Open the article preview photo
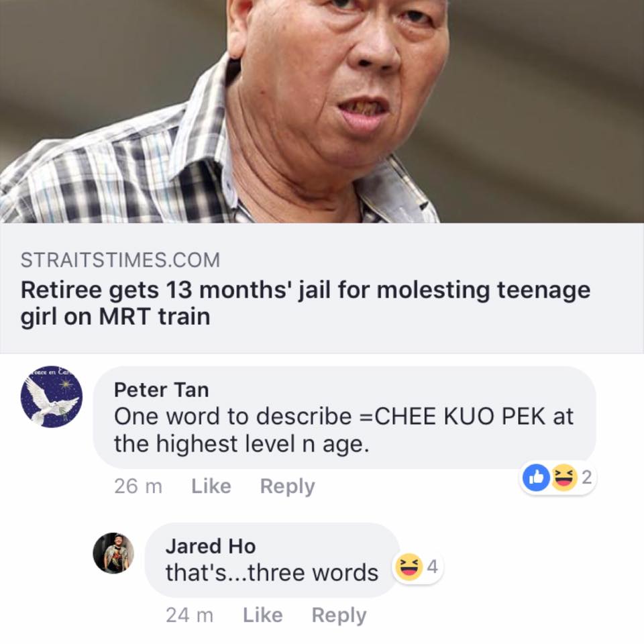 tap(322, 111)
